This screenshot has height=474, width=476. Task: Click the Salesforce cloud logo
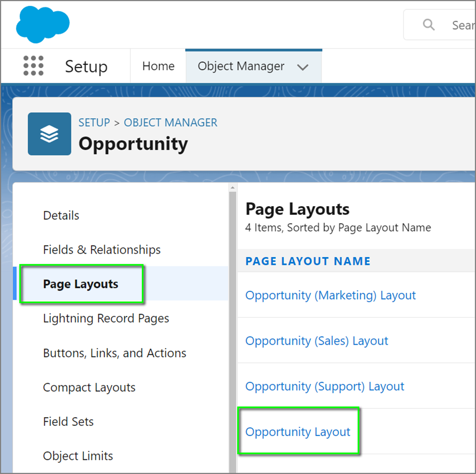[x=42, y=24]
